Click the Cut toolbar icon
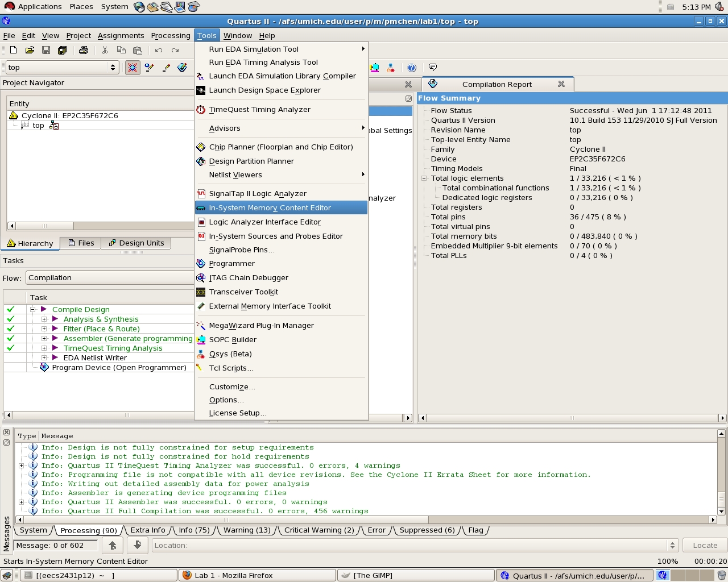The width and height of the screenshot is (728, 582). click(x=105, y=50)
